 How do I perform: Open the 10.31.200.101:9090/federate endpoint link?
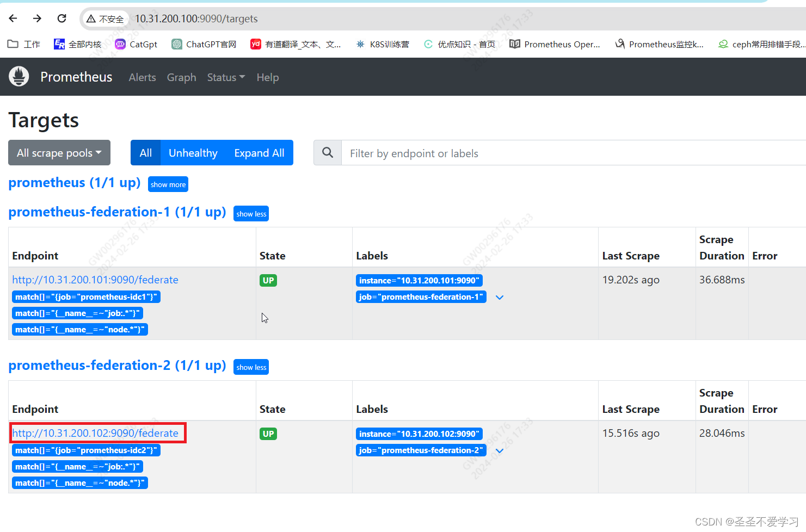click(x=95, y=280)
